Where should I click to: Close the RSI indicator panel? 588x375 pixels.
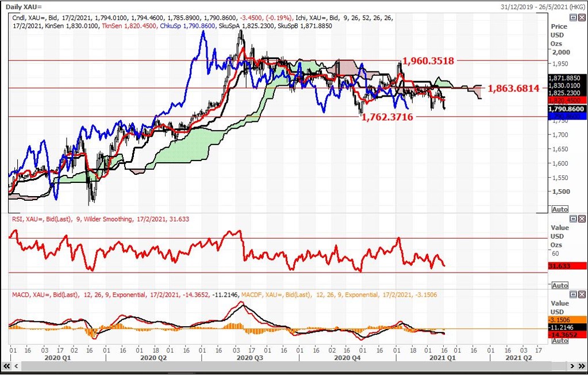click(x=581, y=219)
